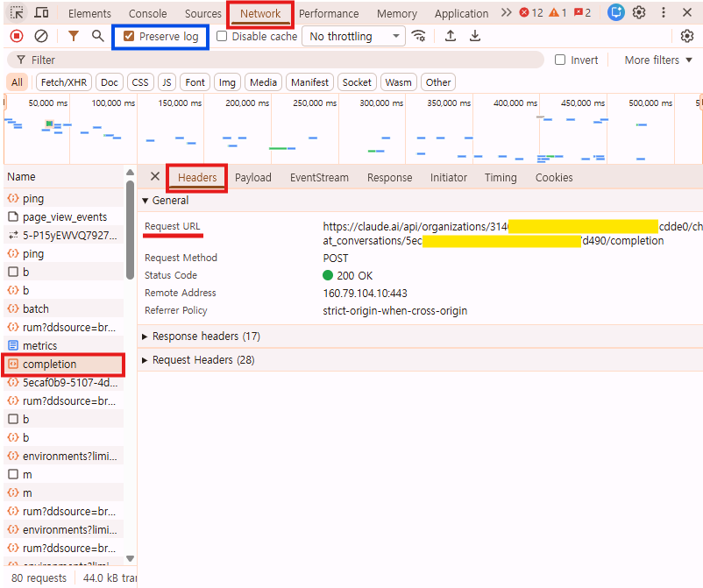The height and width of the screenshot is (588, 703).
Task: Select the Inspect element tool
Action: 16,12
